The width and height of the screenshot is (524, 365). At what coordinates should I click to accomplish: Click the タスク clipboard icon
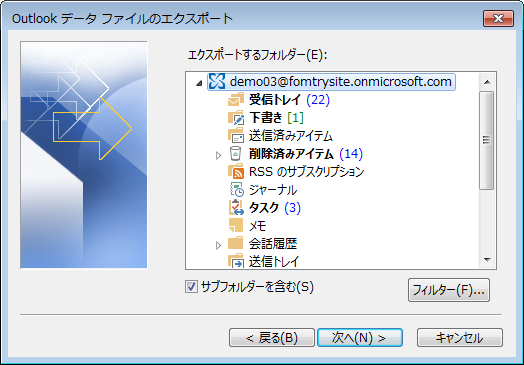pos(236,208)
